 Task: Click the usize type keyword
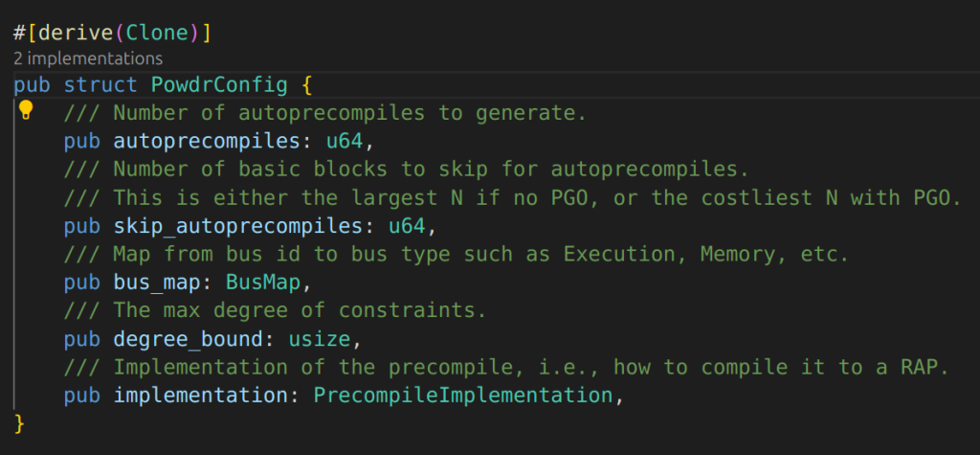click(x=320, y=339)
